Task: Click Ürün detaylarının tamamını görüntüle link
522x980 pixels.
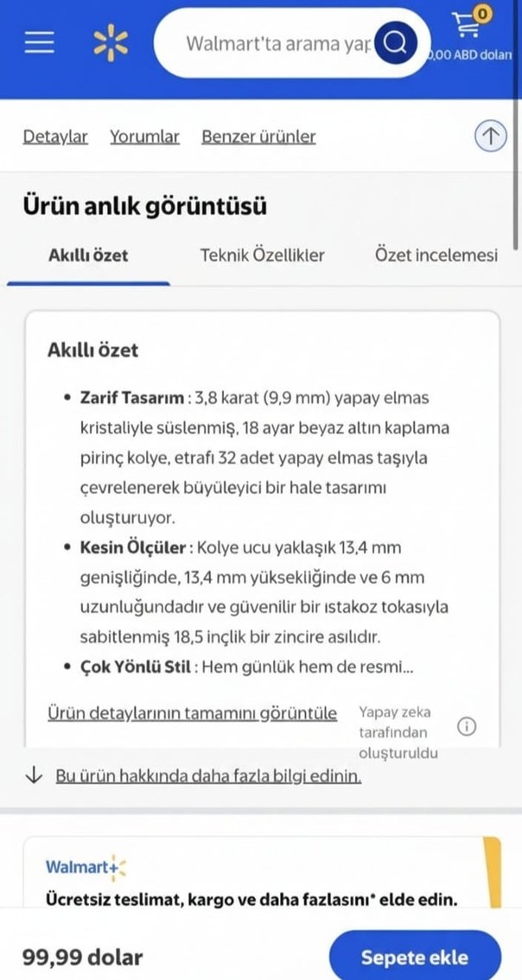Action: [192, 712]
